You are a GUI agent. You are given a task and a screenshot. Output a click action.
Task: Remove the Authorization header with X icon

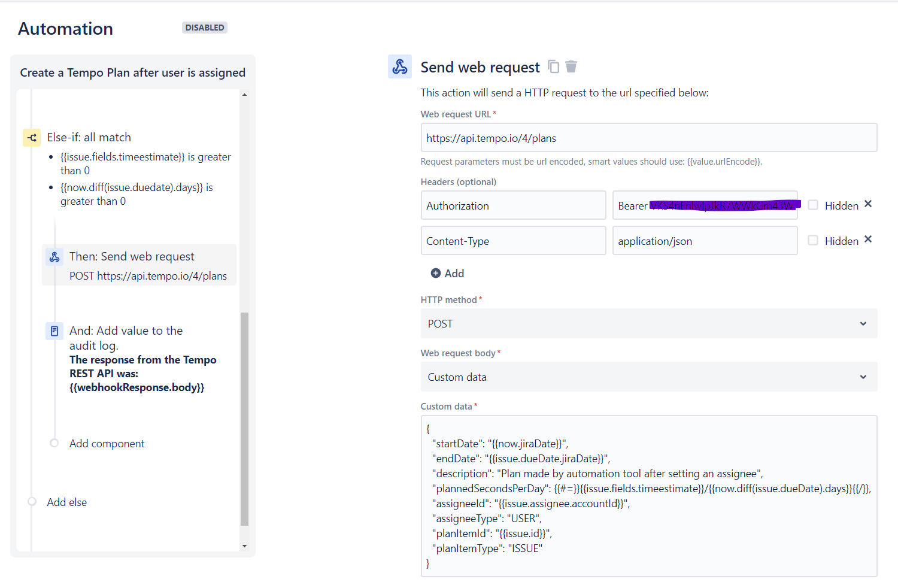point(868,204)
